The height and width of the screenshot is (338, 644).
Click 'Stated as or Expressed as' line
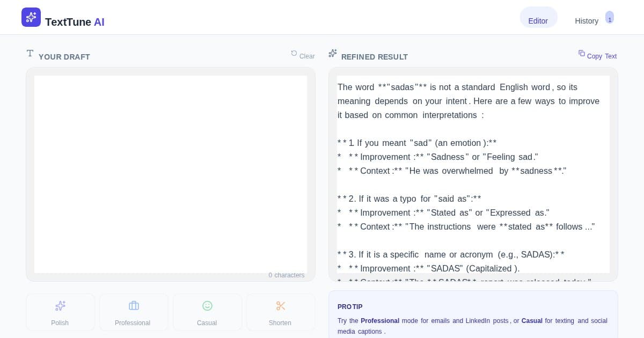(443, 212)
